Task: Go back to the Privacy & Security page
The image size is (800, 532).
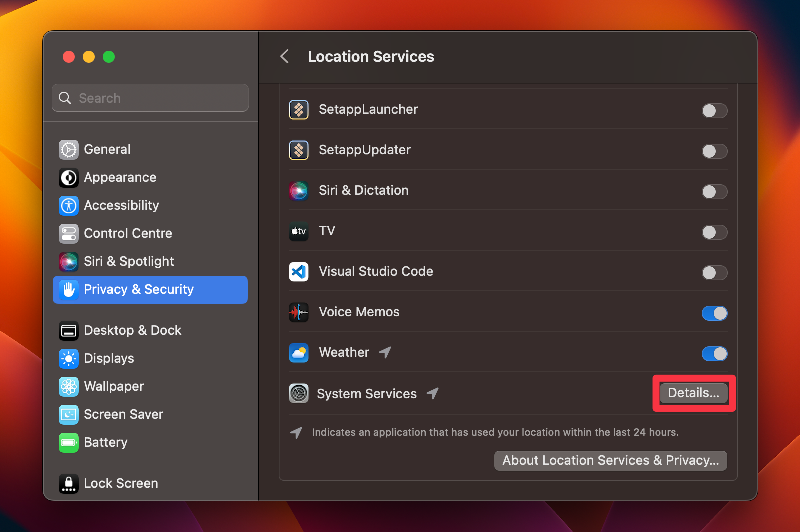Action: (x=284, y=57)
